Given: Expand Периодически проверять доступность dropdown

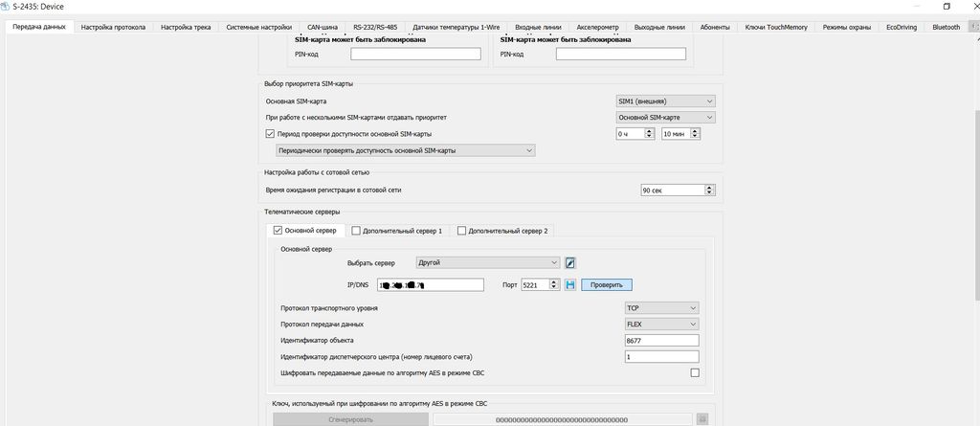Looking at the screenshot, I should coord(405,150).
